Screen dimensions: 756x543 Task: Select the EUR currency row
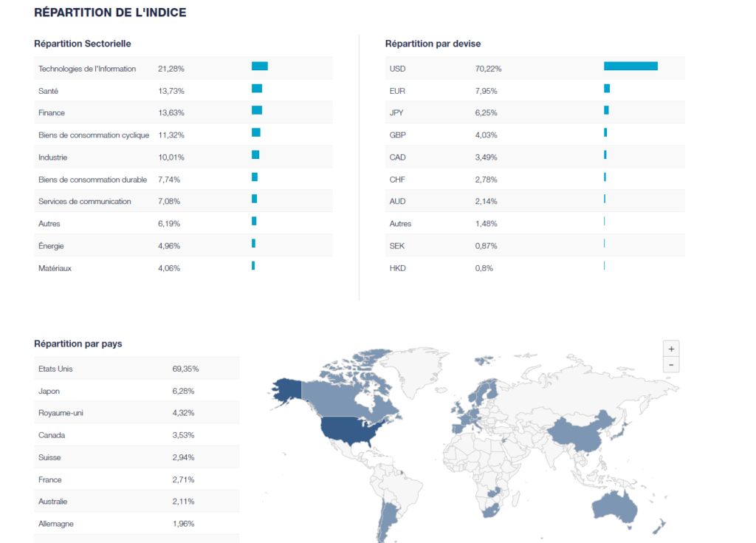535,91
